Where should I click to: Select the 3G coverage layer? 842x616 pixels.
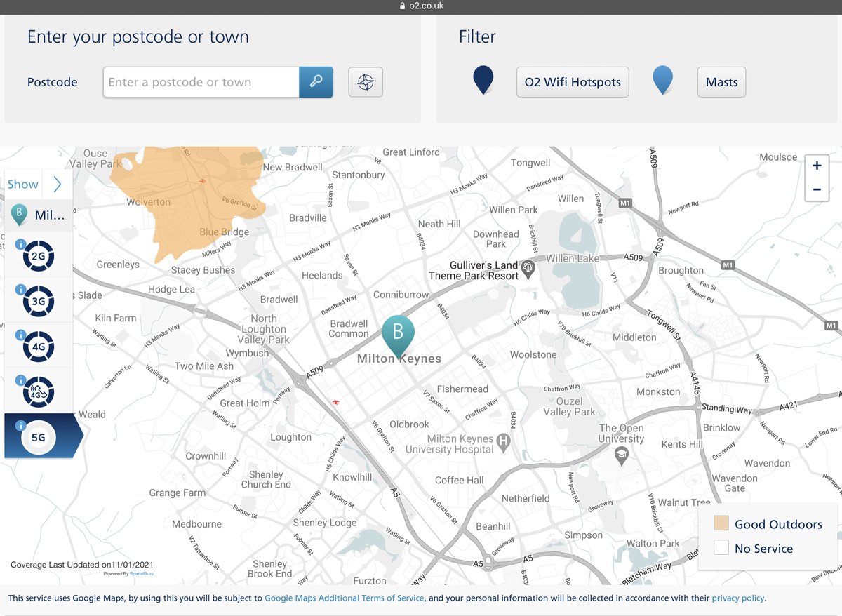click(x=39, y=300)
